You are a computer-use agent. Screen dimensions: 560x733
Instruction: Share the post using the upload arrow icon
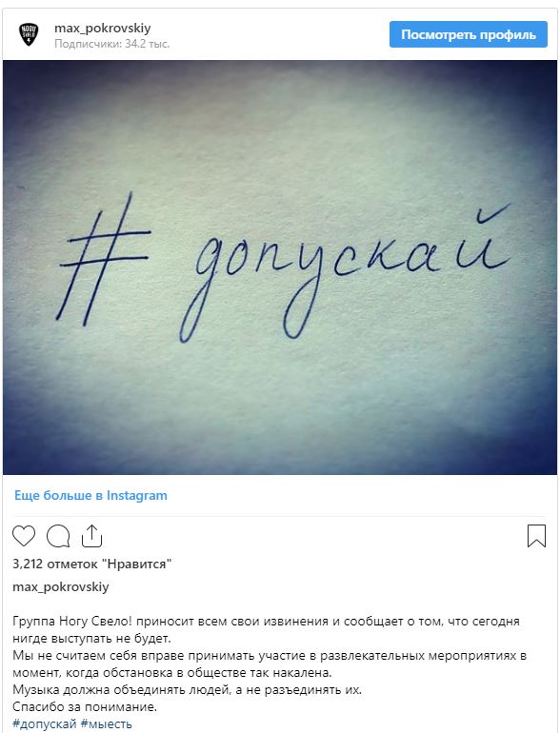[91, 536]
